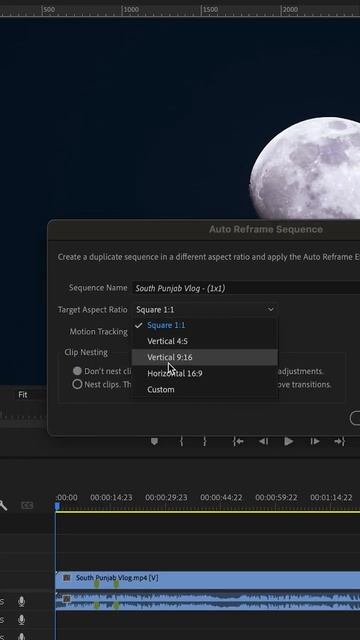The image size is (360, 640).
Task: Click the Motion Tracking label in the dialog
Action: (x=98, y=331)
